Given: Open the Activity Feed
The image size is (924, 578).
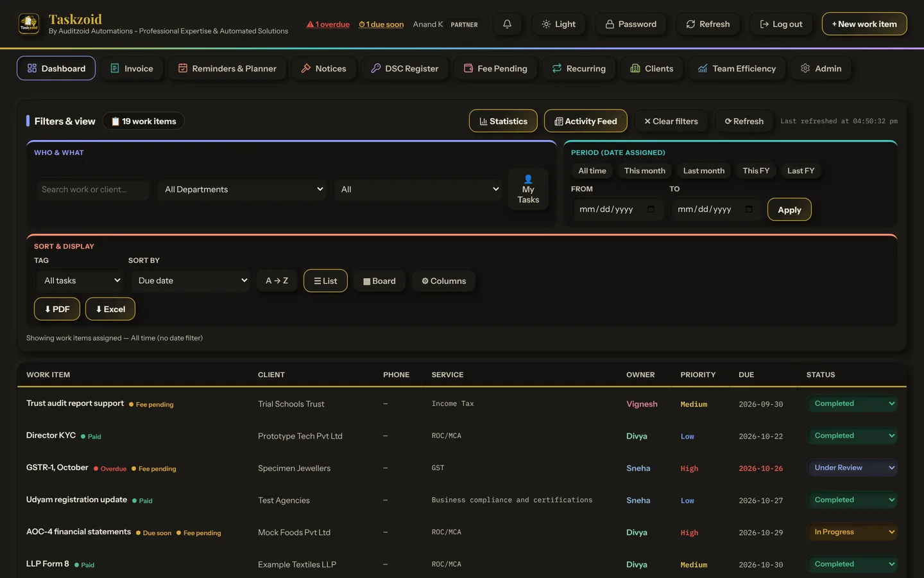Looking at the screenshot, I should pyautogui.click(x=586, y=121).
